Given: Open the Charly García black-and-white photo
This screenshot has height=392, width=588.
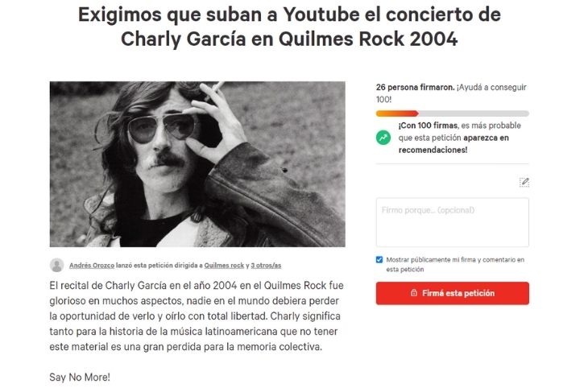Looking at the screenshot, I should click(x=197, y=164).
